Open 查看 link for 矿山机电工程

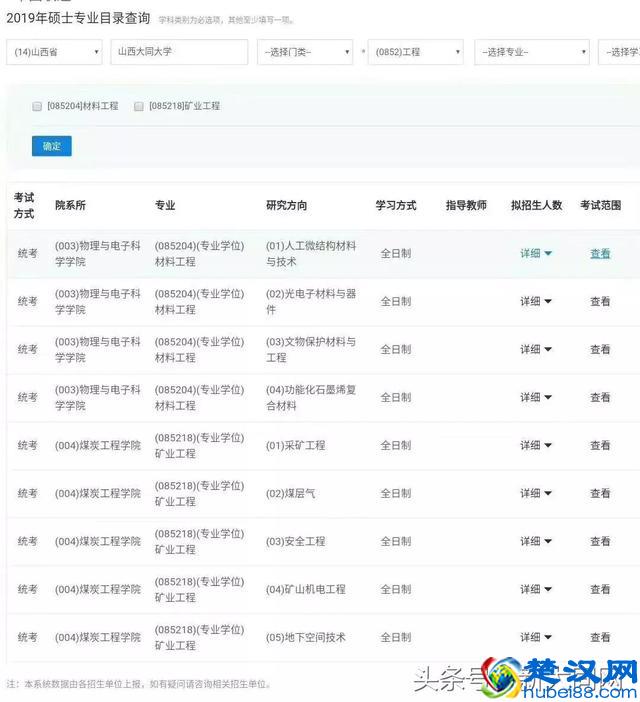600,589
